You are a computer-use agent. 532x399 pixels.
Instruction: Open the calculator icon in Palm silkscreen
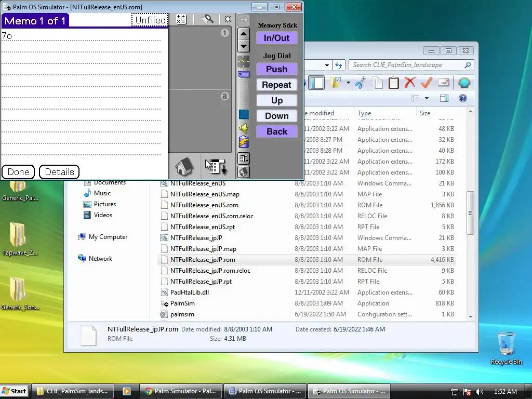(x=181, y=19)
